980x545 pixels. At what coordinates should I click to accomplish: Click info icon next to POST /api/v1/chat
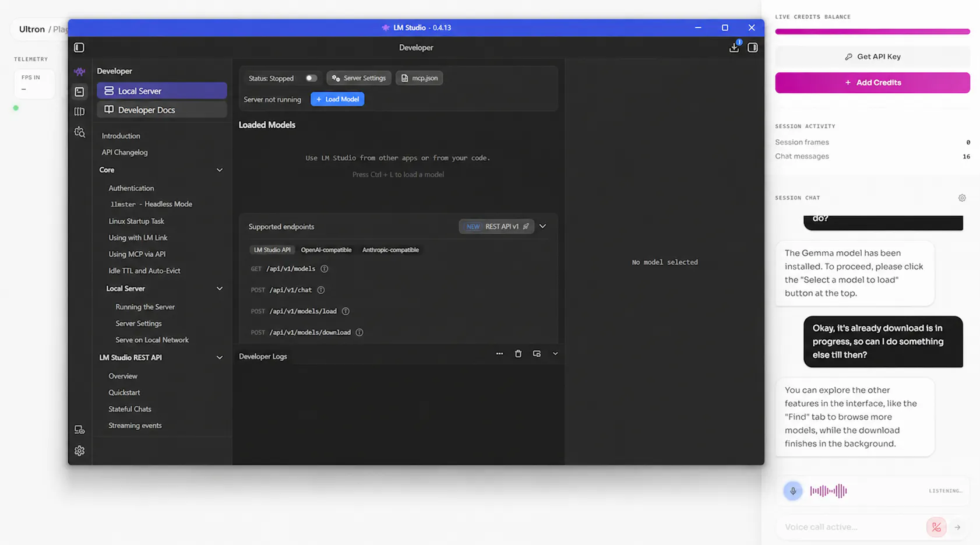pos(321,290)
